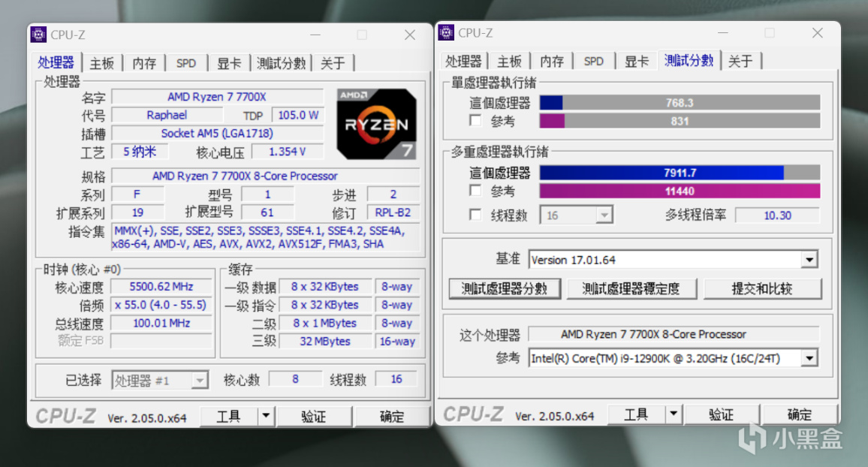Switch to 处理器 tab in right window
This screenshot has height=467, width=868.
[463, 61]
